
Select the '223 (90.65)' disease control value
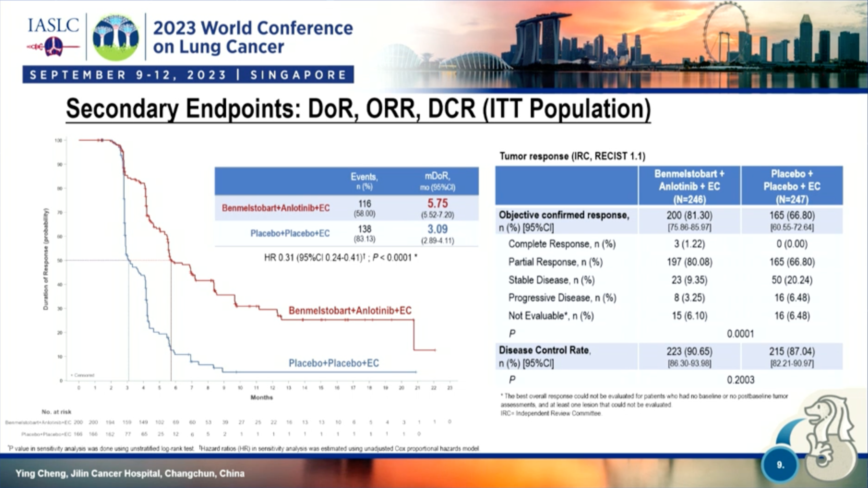[x=689, y=352]
